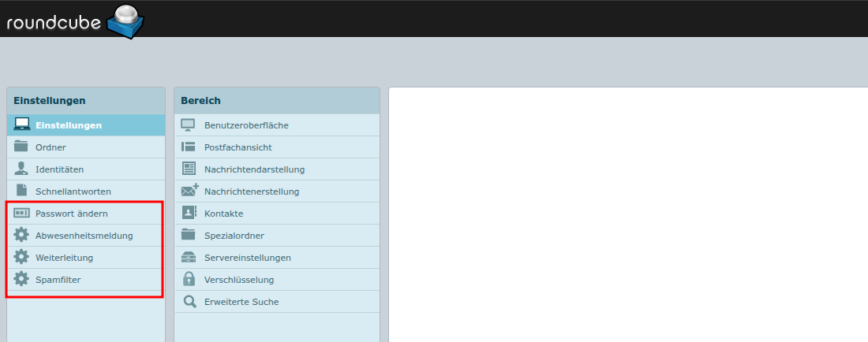This screenshot has height=342, width=868.
Task: Open the Nachrichtendarstellung section
Action: pyautogui.click(x=254, y=169)
